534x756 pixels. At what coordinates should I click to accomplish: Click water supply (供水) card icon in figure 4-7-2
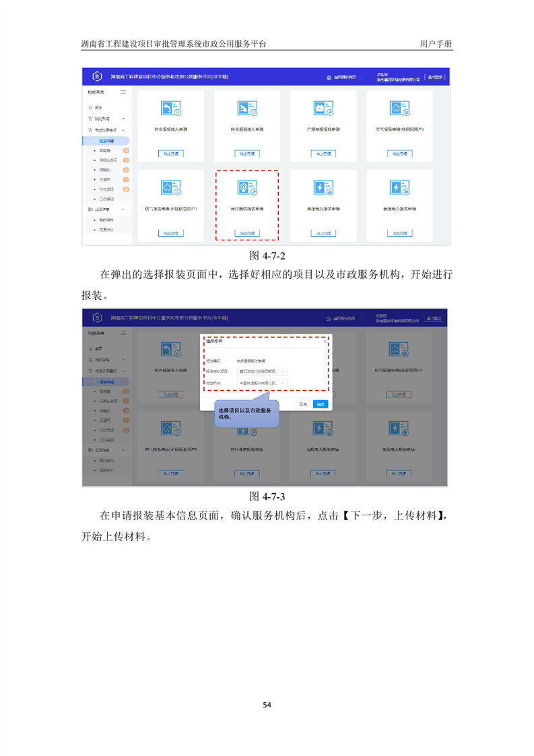[170, 108]
